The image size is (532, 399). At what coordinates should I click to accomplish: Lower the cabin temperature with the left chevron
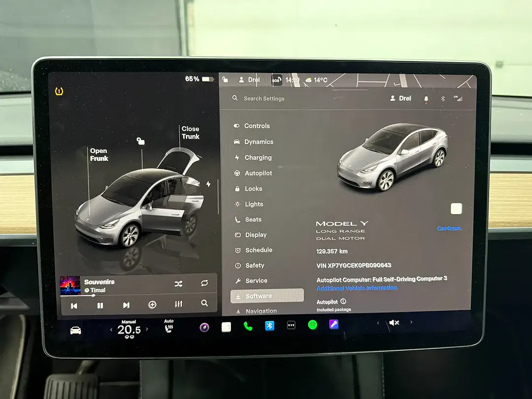(x=111, y=329)
